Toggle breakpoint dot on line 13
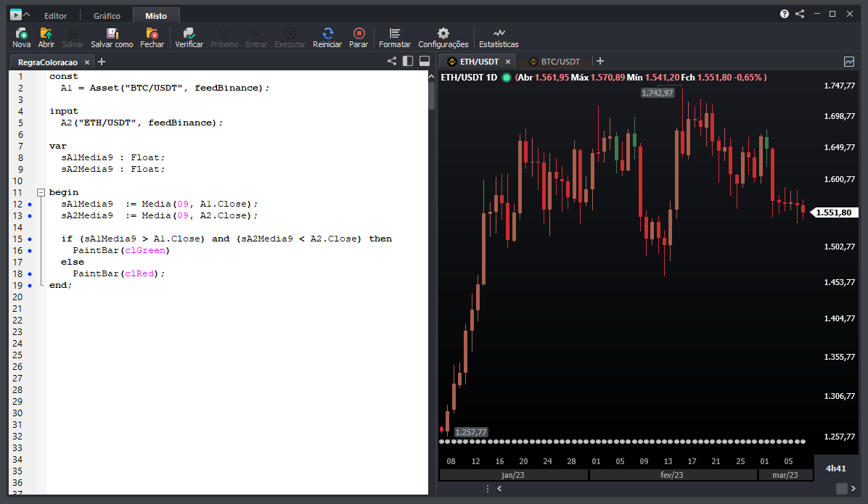Viewport: 868px width, 504px height. [30, 216]
